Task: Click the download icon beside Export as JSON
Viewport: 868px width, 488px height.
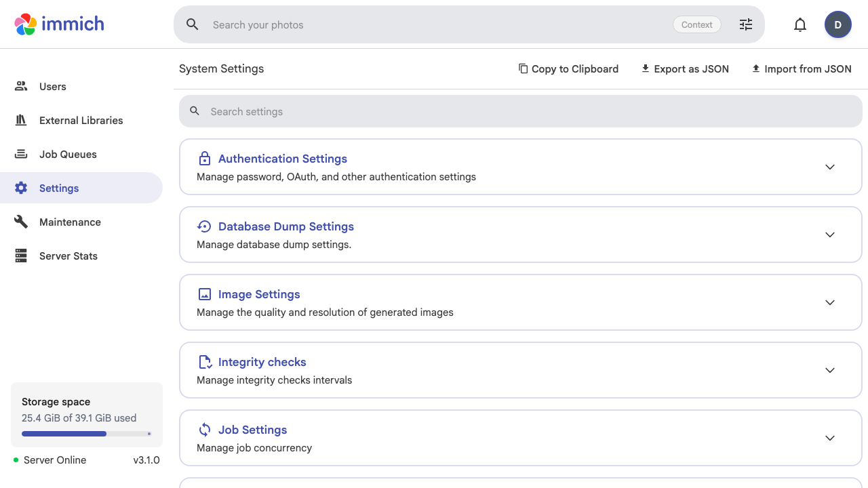Action: click(646, 68)
